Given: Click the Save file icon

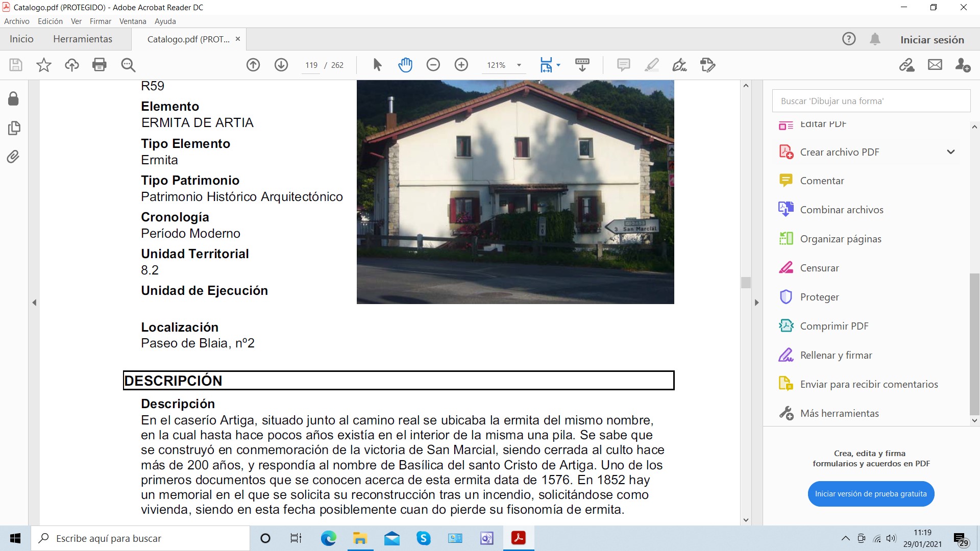Looking at the screenshot, I should coord(16,65).
